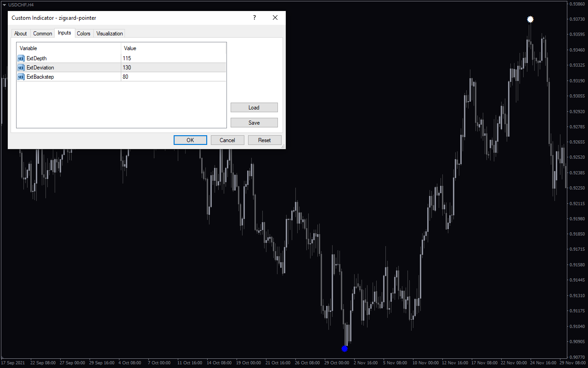The width and height of the screenshot is (588, 368).
Task: Click the Save button
Action: (x=254, y=123)
